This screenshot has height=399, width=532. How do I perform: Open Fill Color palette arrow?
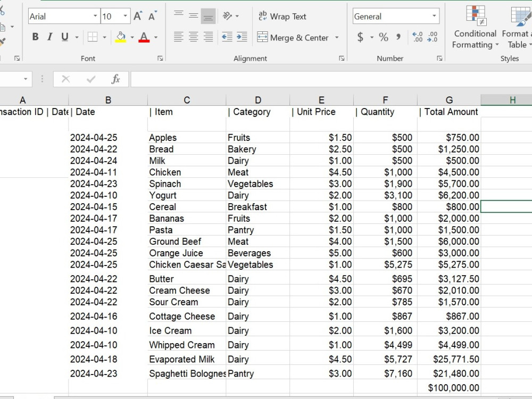pos(132,37)
